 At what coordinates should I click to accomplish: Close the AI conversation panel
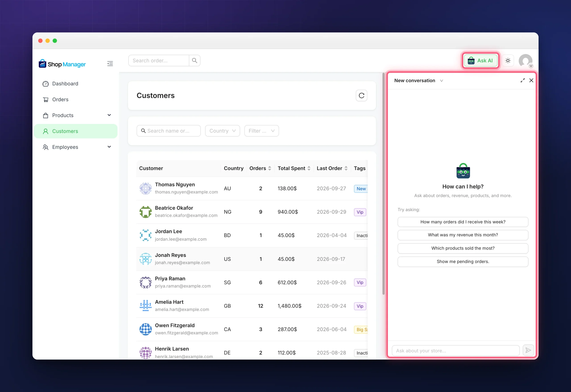531,80
